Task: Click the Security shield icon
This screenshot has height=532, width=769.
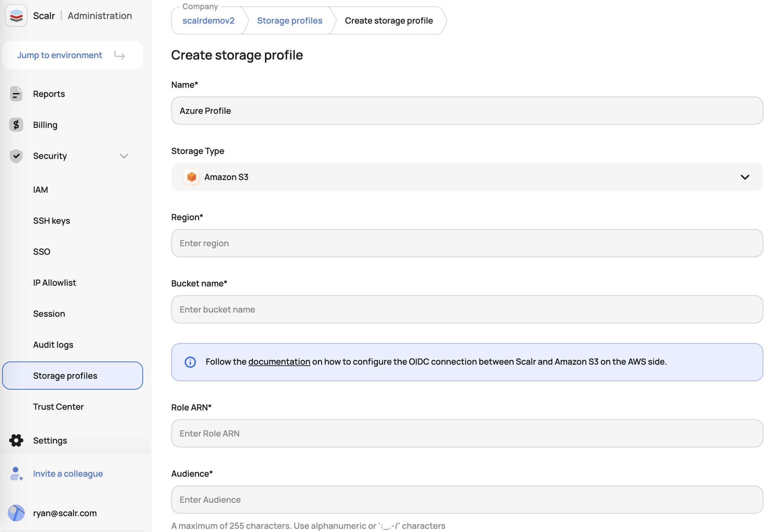Action: (16, 156)
